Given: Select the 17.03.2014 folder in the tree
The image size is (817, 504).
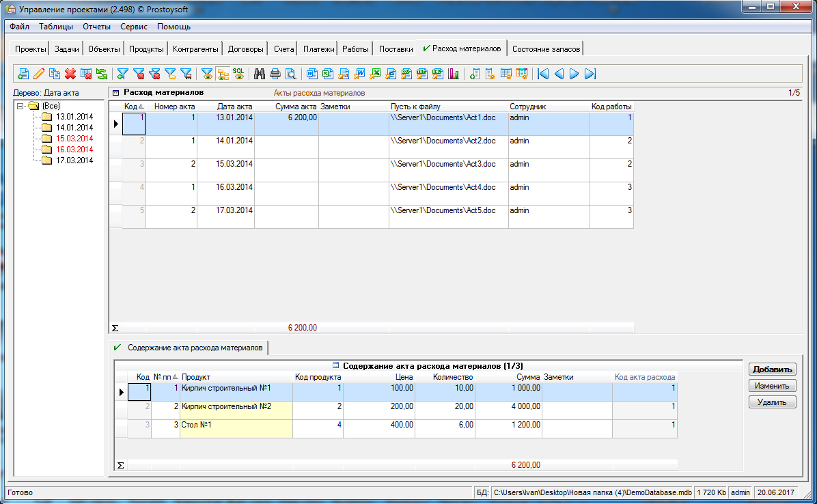Looking at the screenshot, I should point(68,160).
